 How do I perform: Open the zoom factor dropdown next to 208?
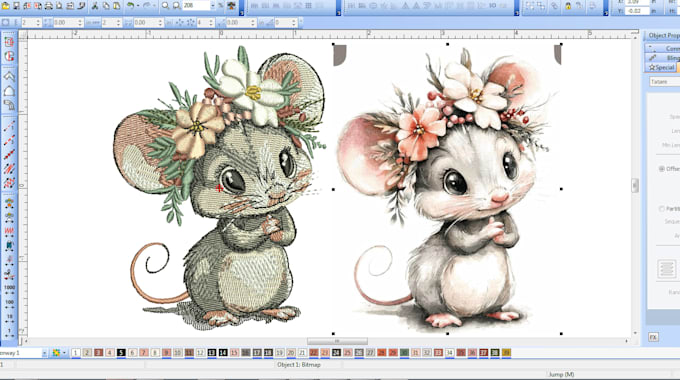coord(212,6)
